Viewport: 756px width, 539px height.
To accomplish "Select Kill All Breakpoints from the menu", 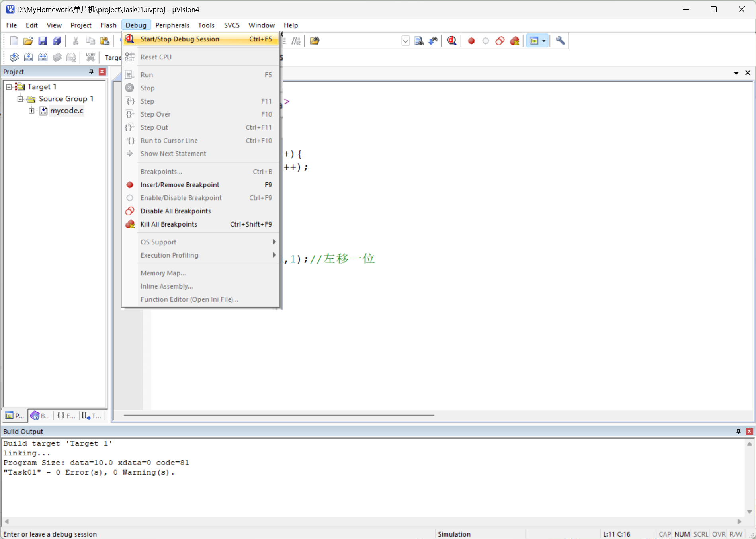I will (201, 224).
